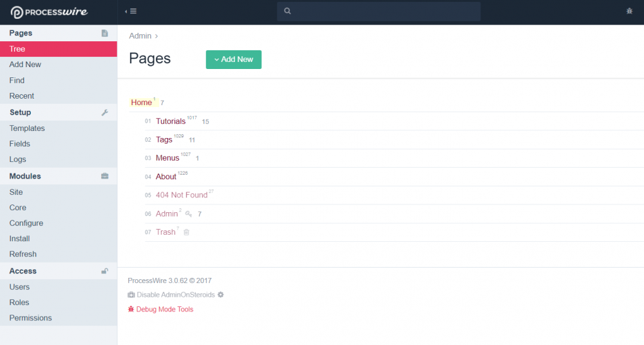
Task: Click the Admin breadcrumb link
Action: 140,36
